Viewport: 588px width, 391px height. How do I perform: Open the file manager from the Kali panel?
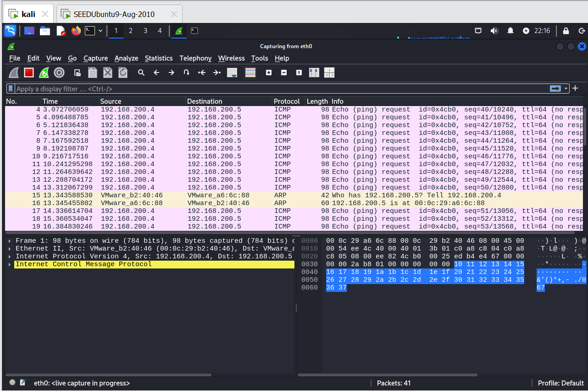click(45, 31)
